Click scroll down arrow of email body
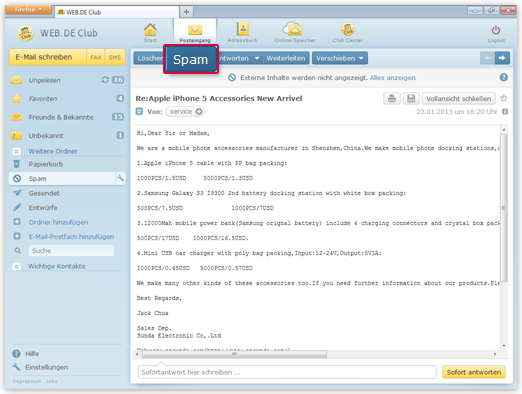 point(504,346)
